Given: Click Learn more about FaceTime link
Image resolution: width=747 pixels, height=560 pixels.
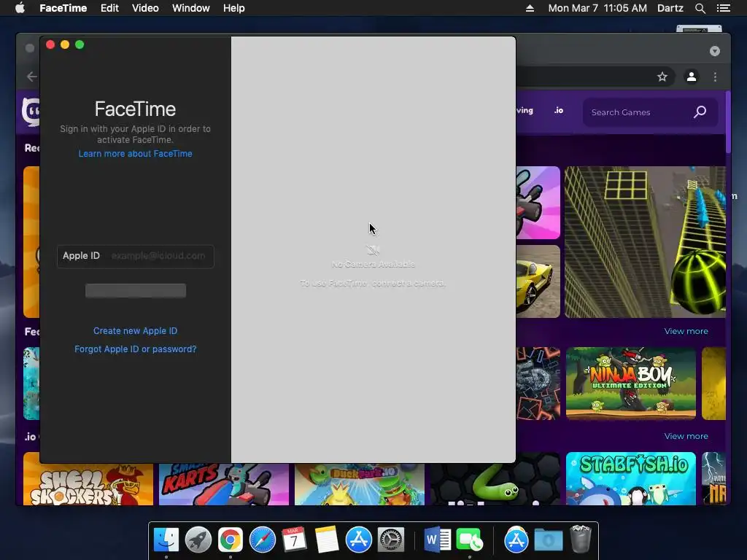Looking at the screenshot, I should 135,154.
